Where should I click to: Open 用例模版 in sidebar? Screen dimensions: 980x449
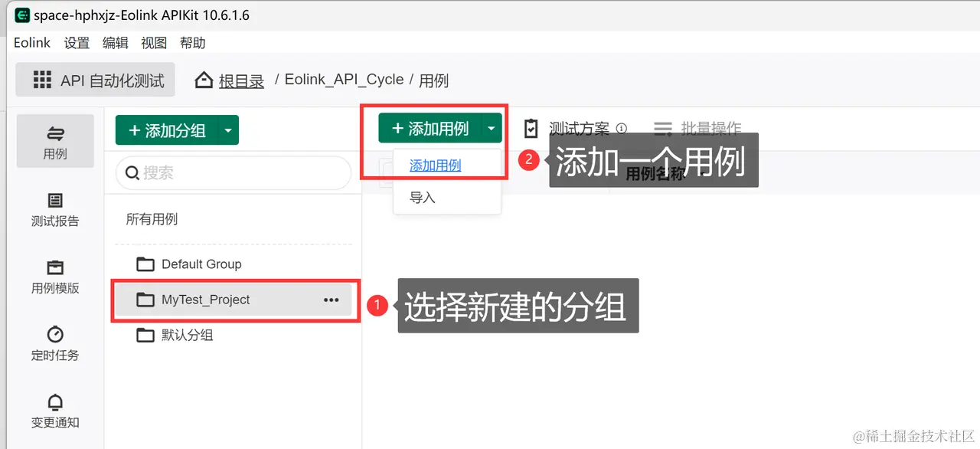pos(55,277)
